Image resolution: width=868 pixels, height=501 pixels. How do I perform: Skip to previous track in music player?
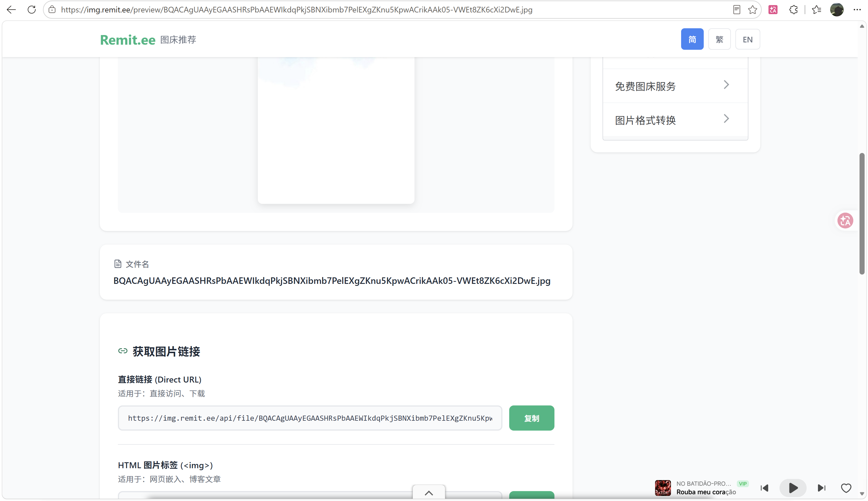click(765, 488)
